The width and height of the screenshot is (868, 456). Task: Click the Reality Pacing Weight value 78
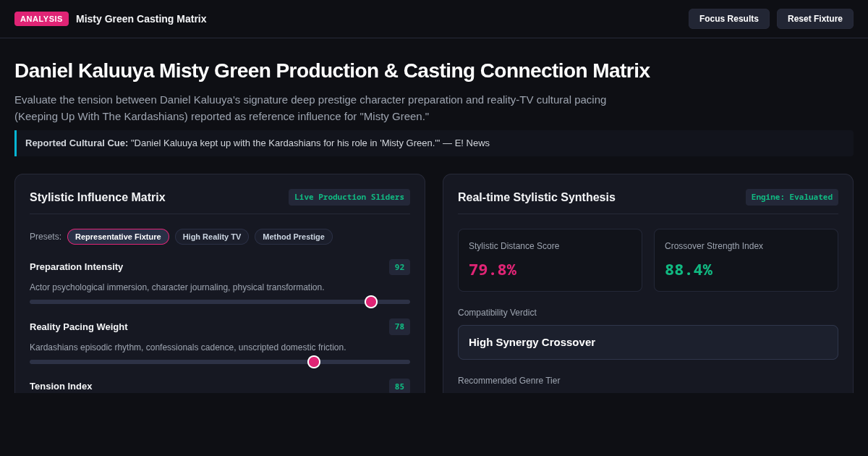399,327
